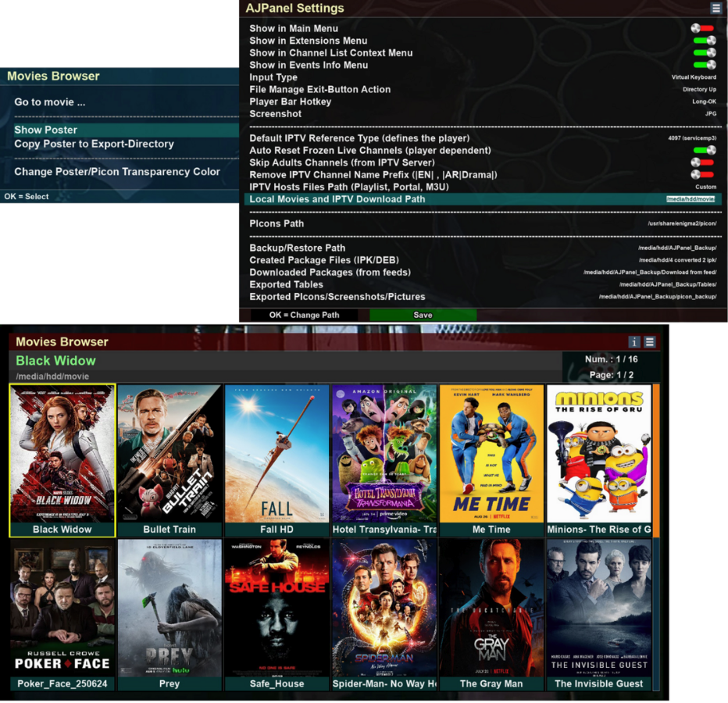Click the green Save button

click(x=423, y=315)
